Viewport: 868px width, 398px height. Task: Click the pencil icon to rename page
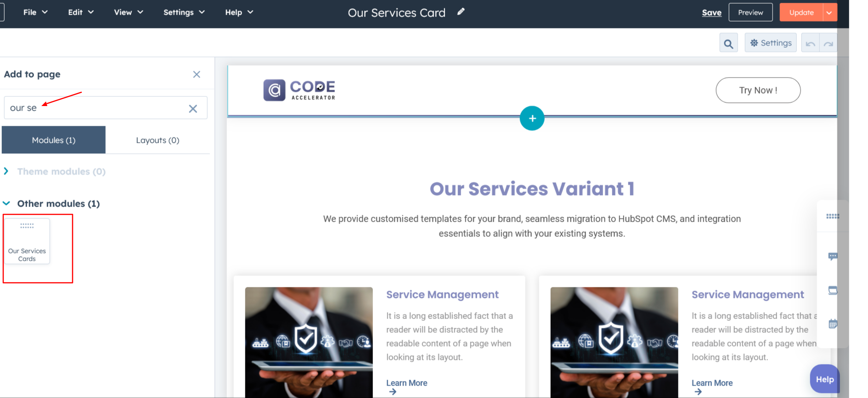pyautogui.click(x=461, y=12)
